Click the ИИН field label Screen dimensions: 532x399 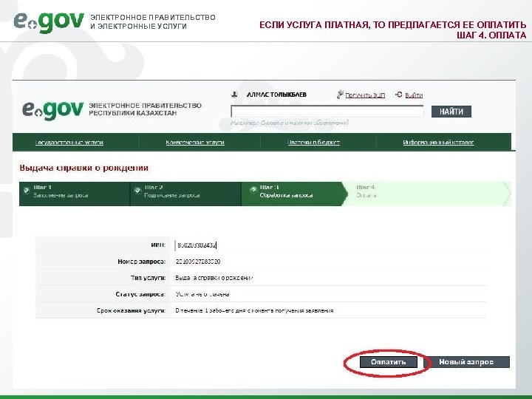pyautogui.click(x=158, y=245)
